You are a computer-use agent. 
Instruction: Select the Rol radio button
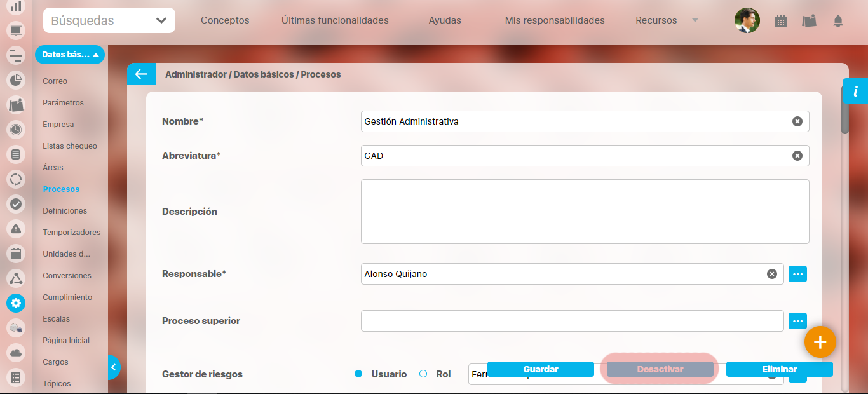pos(423,374)
